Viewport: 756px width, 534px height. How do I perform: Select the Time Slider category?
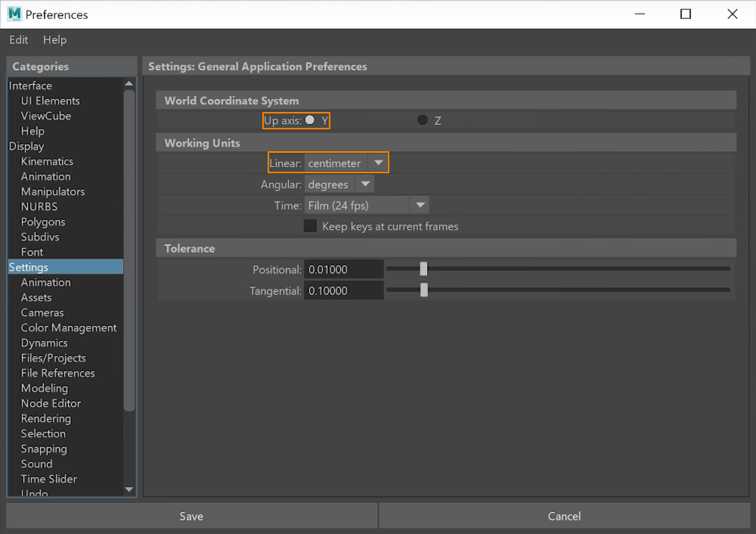(66, 479)
